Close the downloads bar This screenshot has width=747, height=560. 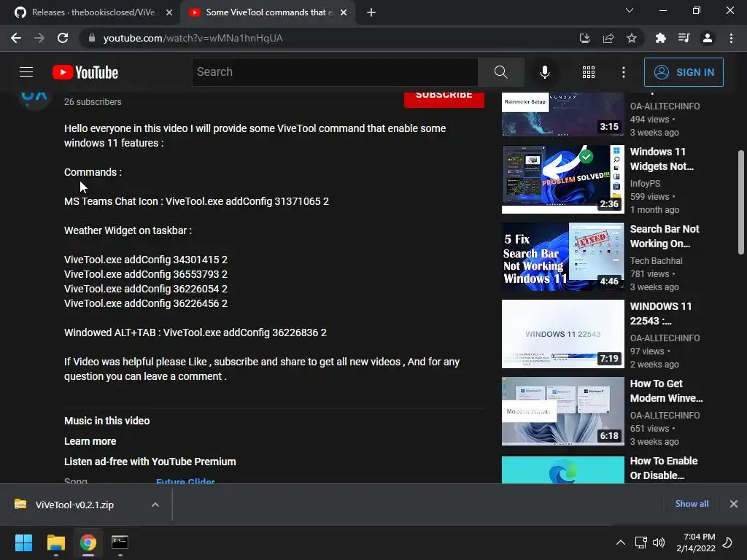tap(734, 504)
